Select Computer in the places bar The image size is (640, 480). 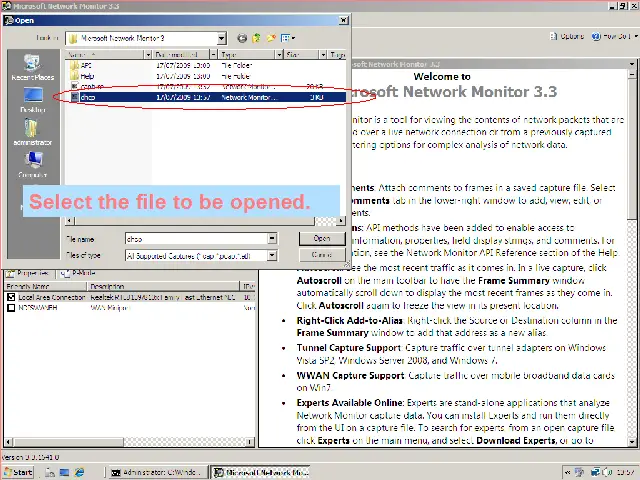click(33, 164)
